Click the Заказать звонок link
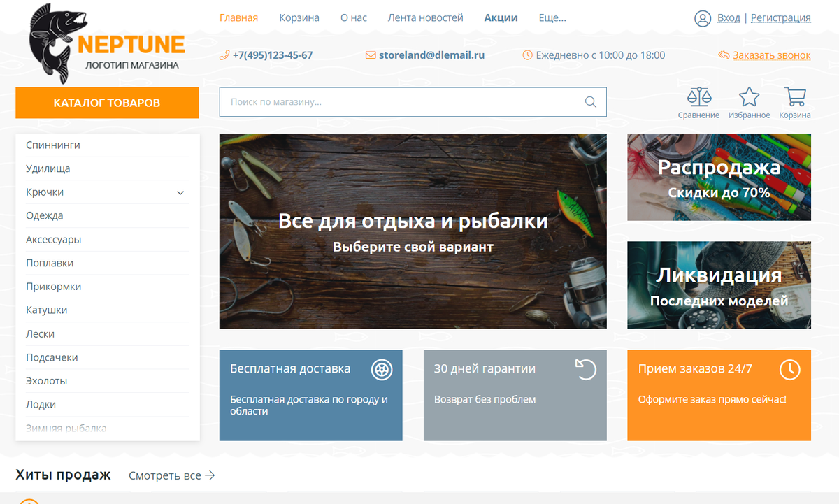 tap(770, 55)
